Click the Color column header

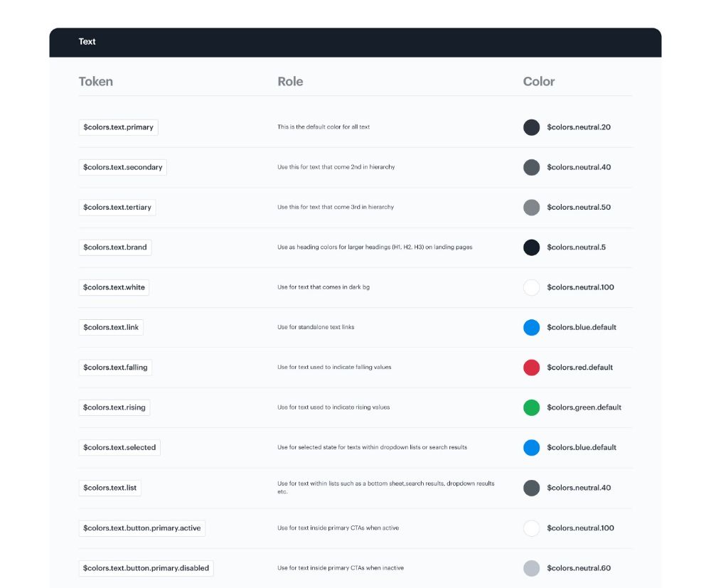pos(539,82)
